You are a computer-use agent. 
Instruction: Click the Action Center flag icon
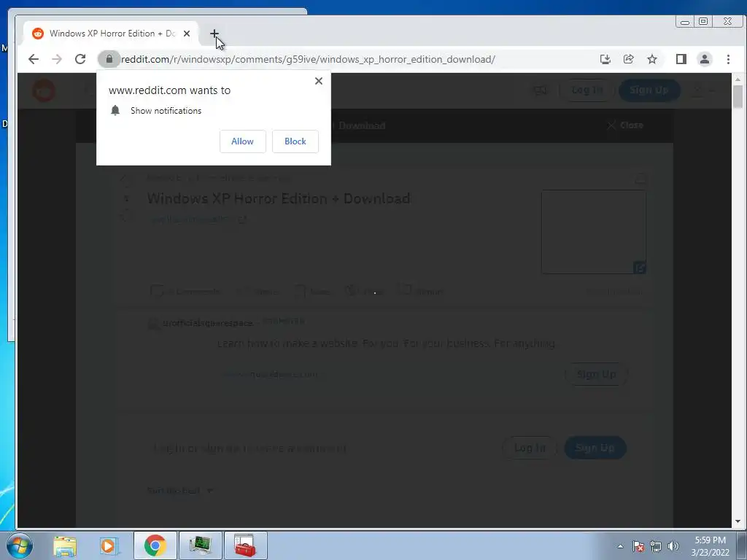(638, 546)
